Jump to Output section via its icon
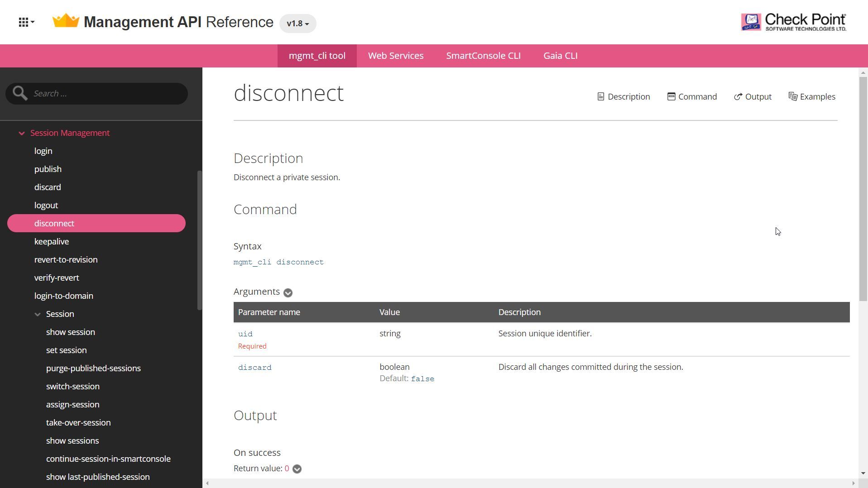The height and width of the screenshot is (488, 868). tap(738, 97)
